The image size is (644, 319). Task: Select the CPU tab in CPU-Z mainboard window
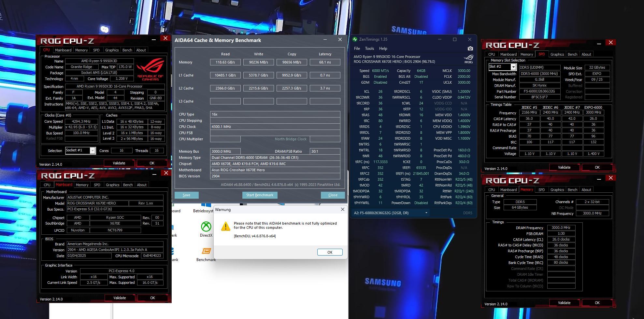click(47, 185)
